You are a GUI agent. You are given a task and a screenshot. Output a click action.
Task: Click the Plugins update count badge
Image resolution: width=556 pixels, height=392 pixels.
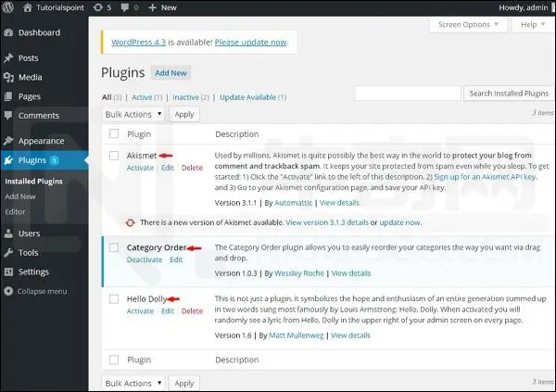tap(55, 160)
